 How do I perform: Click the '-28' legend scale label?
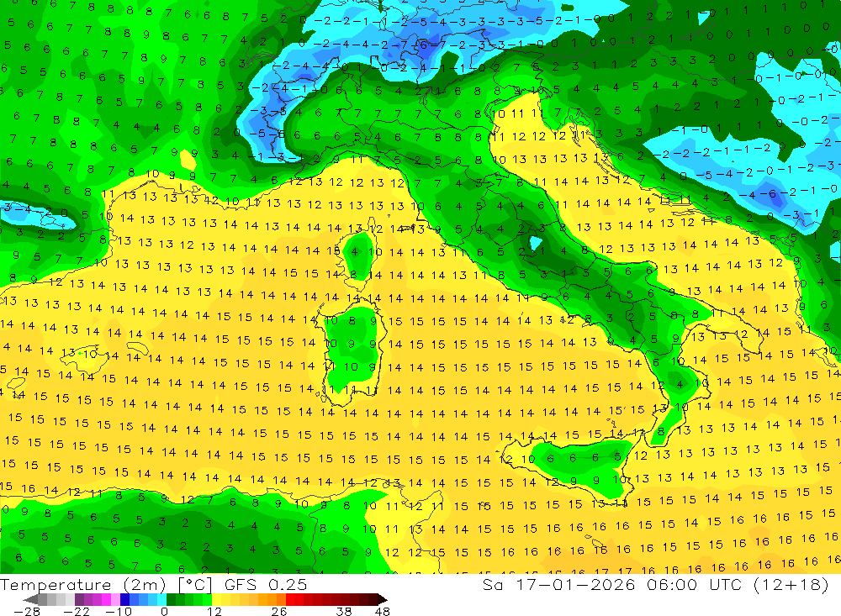[26, 612]
